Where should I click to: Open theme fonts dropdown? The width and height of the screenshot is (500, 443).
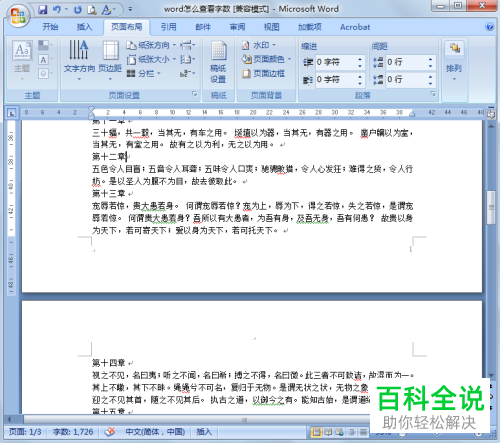pyautogui.click(x=45, y=60)
